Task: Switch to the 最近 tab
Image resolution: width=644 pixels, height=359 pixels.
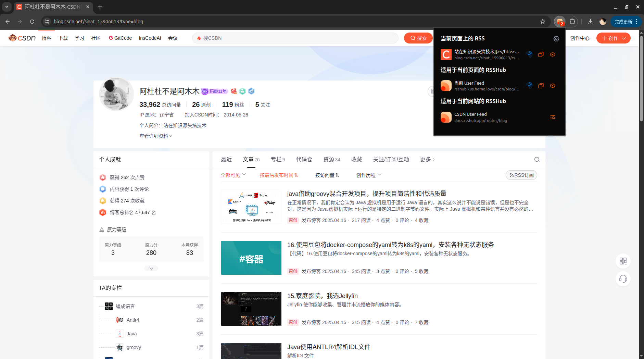Action: coord(226,159)
